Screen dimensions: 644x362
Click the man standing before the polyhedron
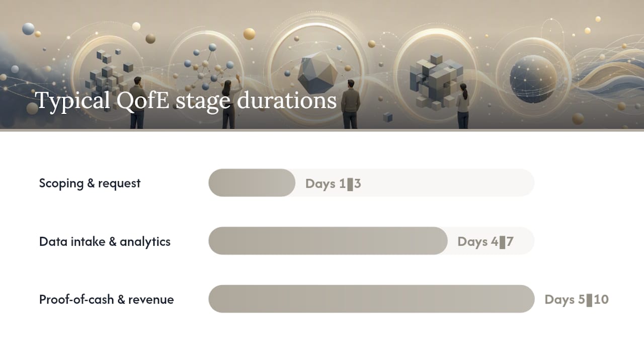pos(351,104)
